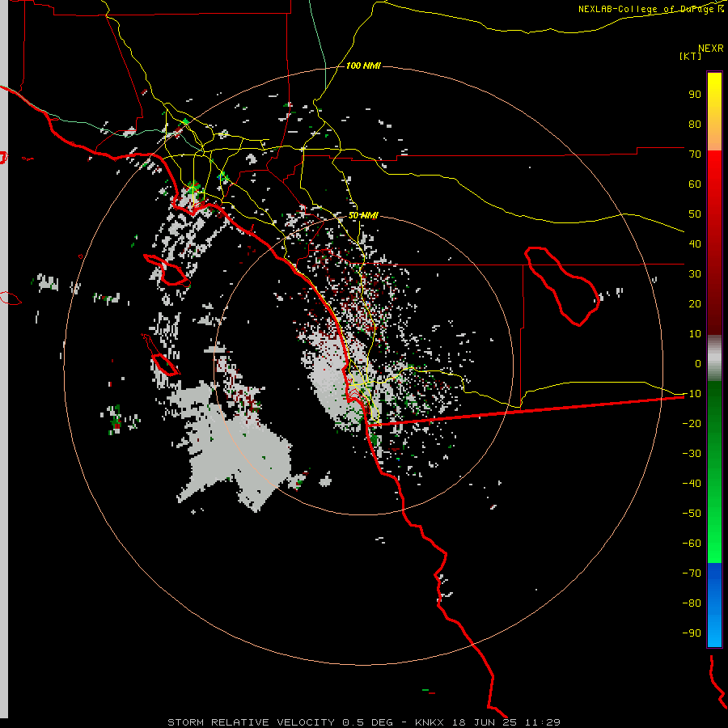This screenshot has height=728, width=728.
Task: Click the STORM RELATIVE VELOCITY product title
Action: coord(251,722)
